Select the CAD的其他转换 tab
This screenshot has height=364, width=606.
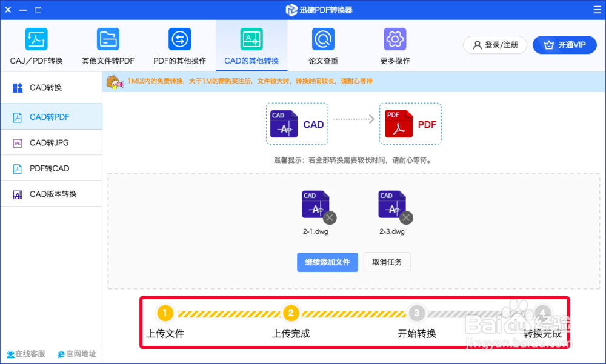click(251, 46)
